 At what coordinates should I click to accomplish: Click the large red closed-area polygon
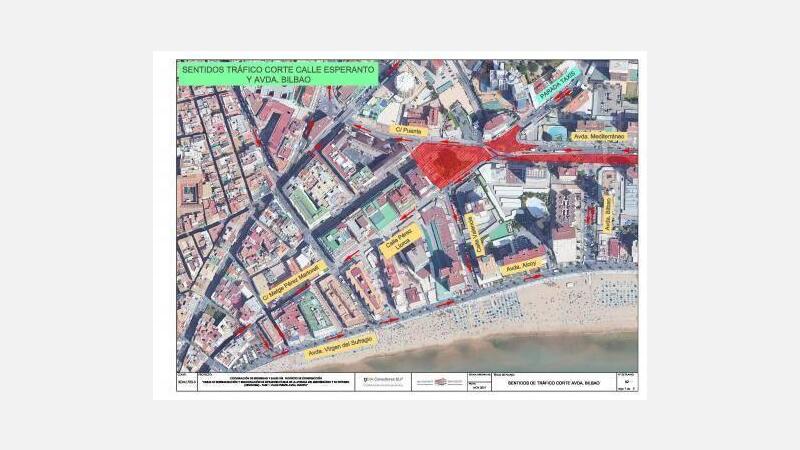click(448, 163)
